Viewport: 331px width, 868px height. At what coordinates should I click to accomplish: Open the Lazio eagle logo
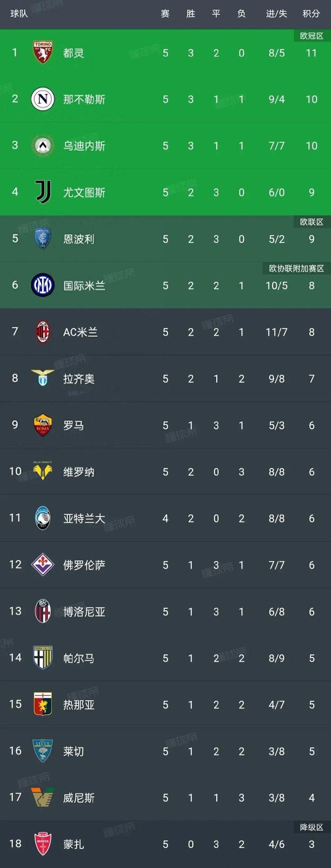pos(42,378)
